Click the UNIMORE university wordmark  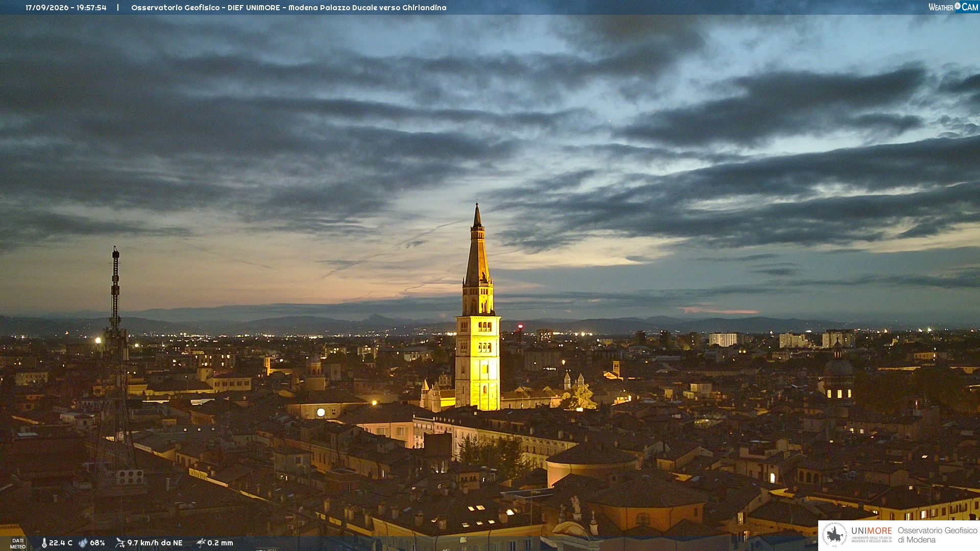pyautogui.click(x=872, y=531)
